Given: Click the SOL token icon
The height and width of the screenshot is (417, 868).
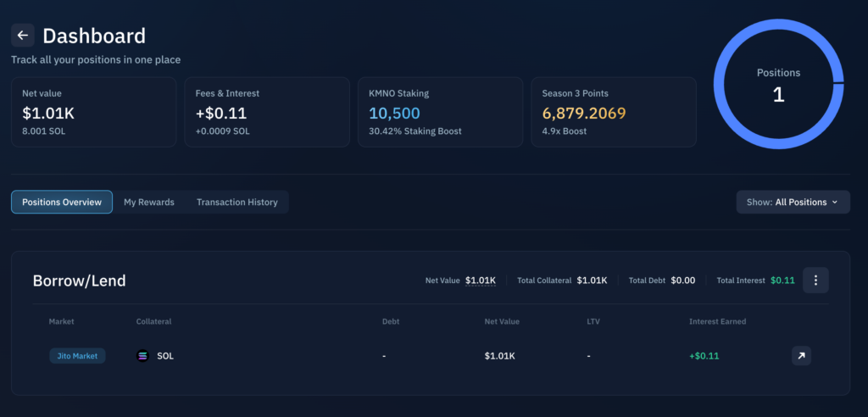Looking at the screenshot, I should pyautogui.click(x=142, y=356).
